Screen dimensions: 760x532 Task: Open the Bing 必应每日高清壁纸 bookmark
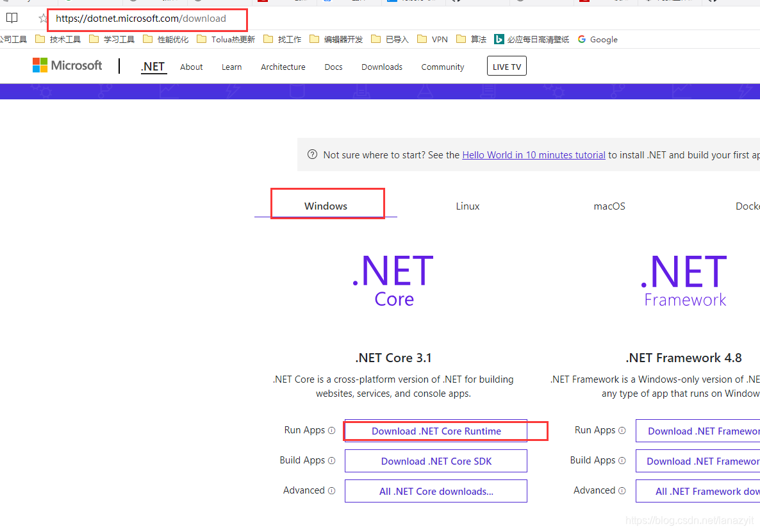[x=532, y=39]
